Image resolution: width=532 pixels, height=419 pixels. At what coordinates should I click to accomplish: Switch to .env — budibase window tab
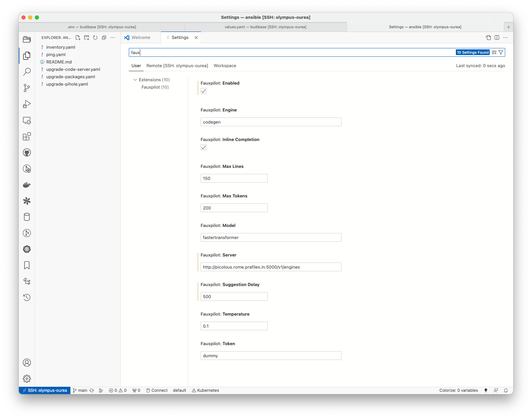[x=102, y=27]
